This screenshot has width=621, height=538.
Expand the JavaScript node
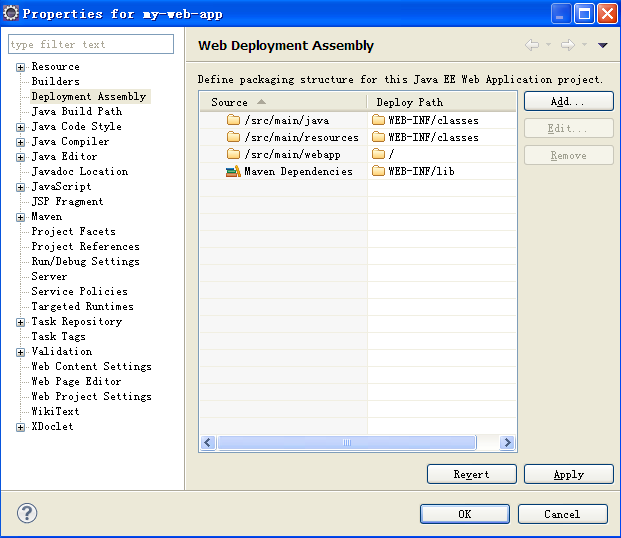point(20,187)
